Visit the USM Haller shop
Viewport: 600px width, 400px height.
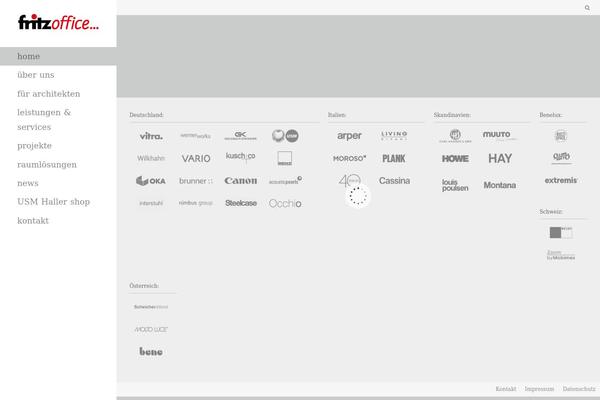(x=54, y=202)
